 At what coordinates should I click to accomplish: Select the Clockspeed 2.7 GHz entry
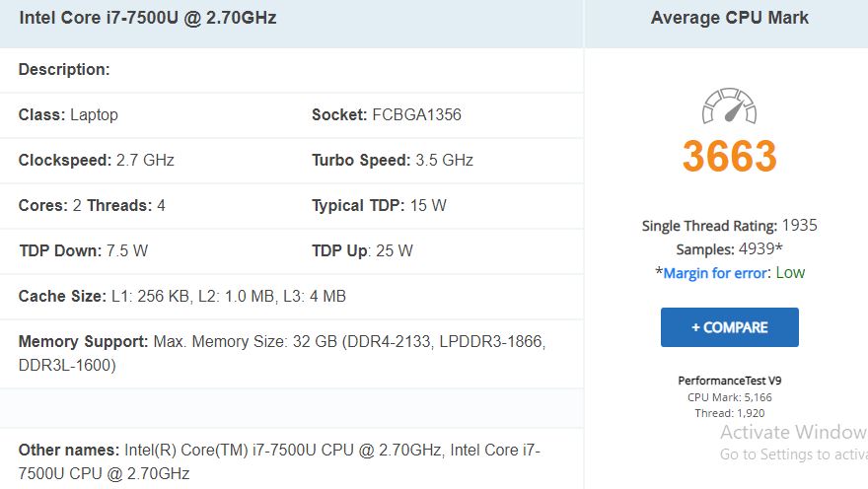click(97, 160)
